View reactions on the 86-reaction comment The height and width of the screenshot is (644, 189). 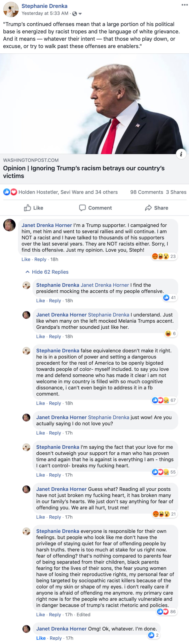pos(166,612)
